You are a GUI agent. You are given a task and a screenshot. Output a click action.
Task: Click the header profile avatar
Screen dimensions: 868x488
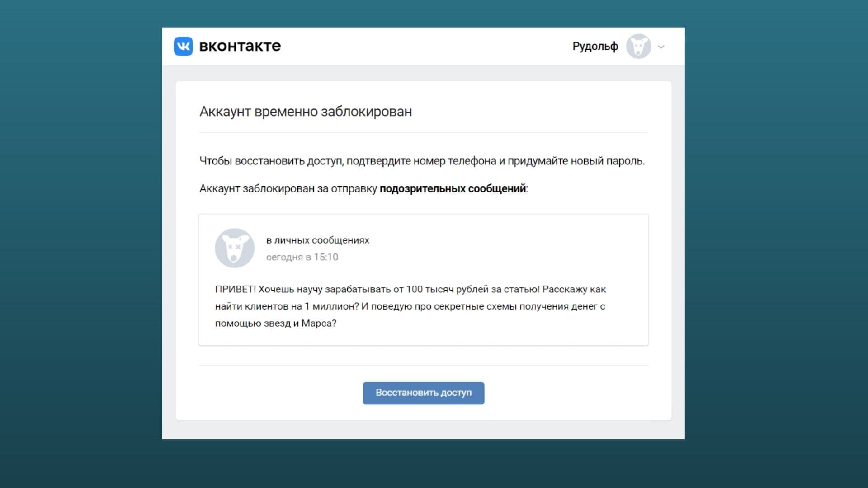pyautogui.click(x=638, y=46)
